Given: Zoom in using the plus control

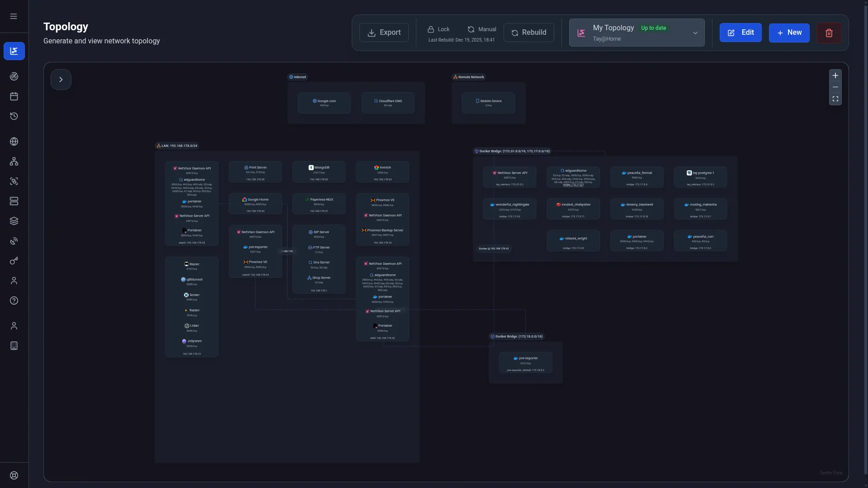Looking at the screenshot, I should click(x=835, y=75).
